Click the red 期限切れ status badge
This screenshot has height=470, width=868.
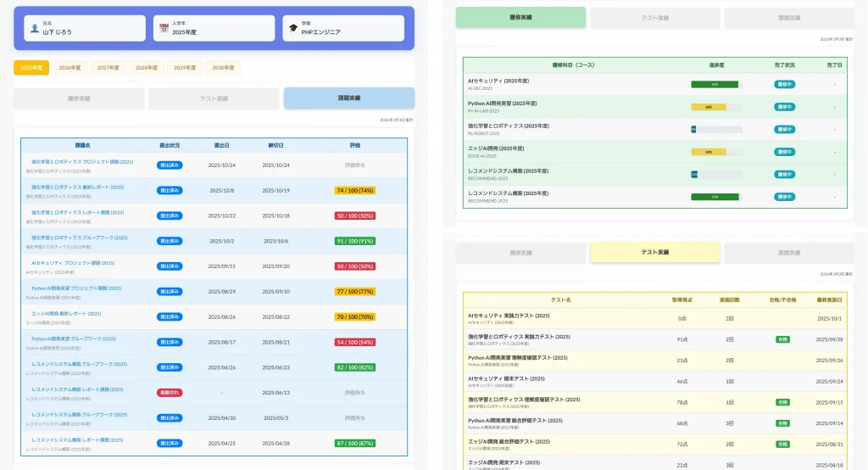point(170,393)
